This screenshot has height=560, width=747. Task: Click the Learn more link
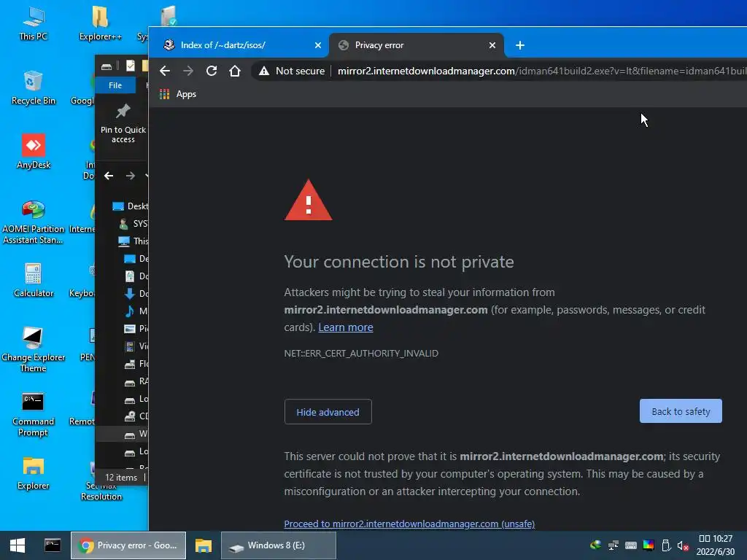point(345,327)
